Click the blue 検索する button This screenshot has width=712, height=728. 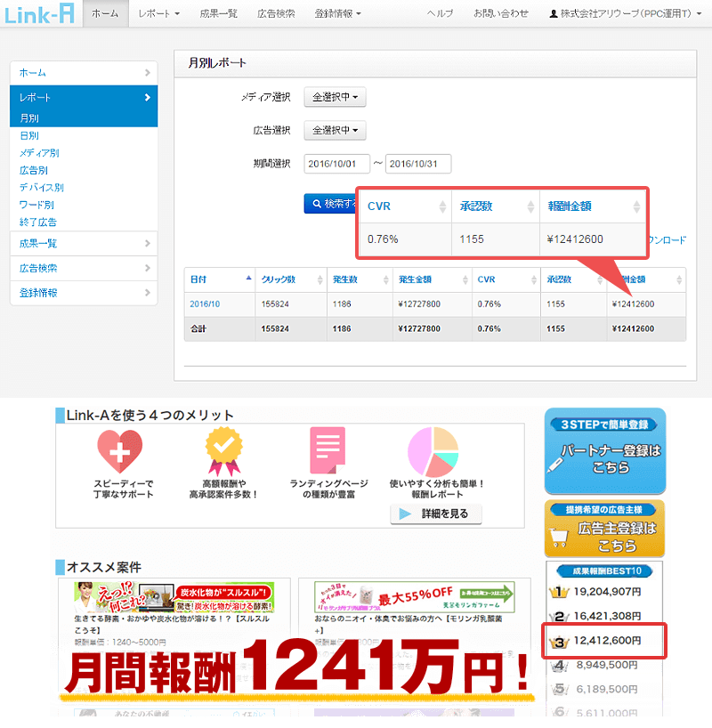[x=331, y=204]
